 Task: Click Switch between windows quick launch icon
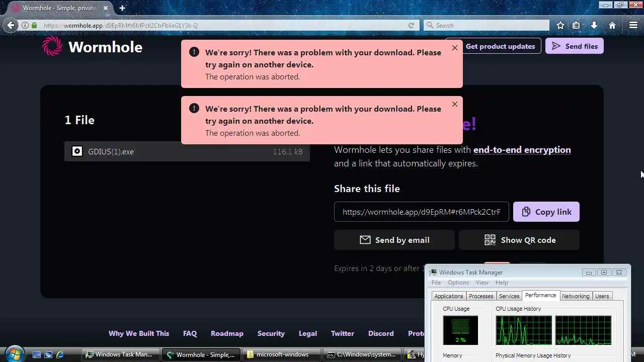coord(48,354)
